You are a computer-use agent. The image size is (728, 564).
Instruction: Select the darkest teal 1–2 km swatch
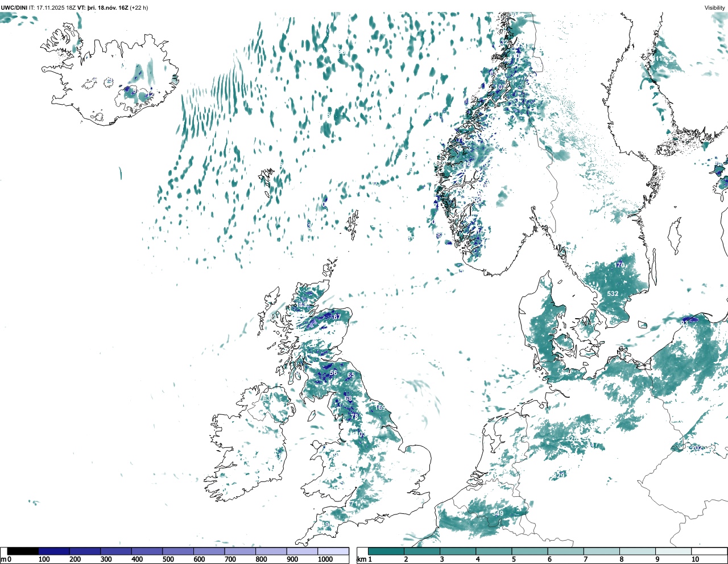coord(386,551)
